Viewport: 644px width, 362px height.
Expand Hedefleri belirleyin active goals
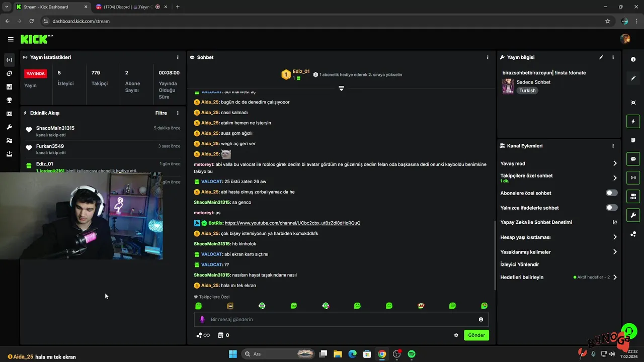pos(558,277)
